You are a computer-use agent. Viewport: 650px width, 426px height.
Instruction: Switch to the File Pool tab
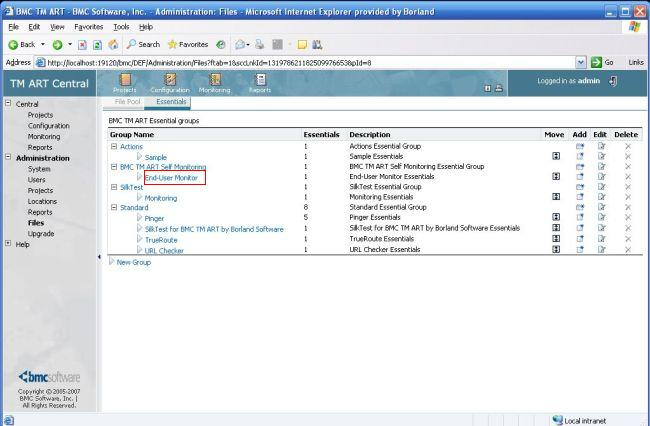click(127, 102)
